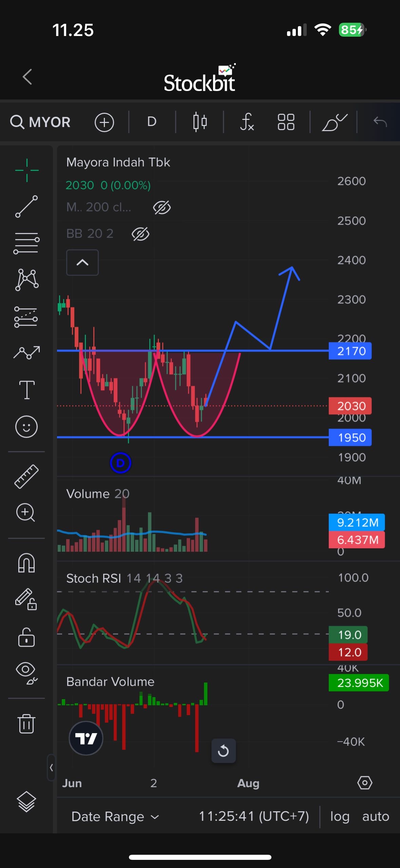The height and width of the screenshot is (868, 400).
Task: Open the object tree layers icon
Action: (26, 802)
